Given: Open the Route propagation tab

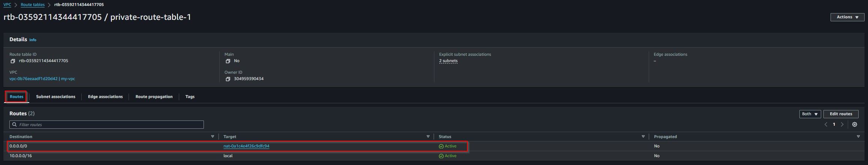Looking at the screenshot, I should 154,97.
